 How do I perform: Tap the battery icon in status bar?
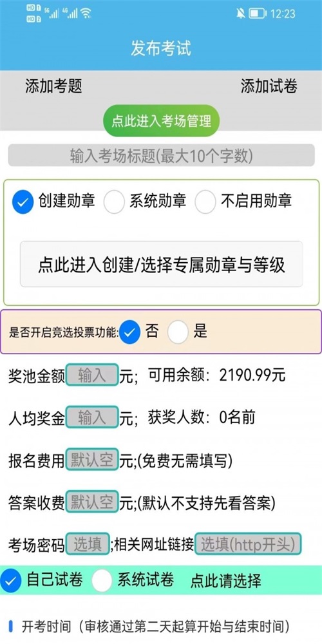coord(258,14)
